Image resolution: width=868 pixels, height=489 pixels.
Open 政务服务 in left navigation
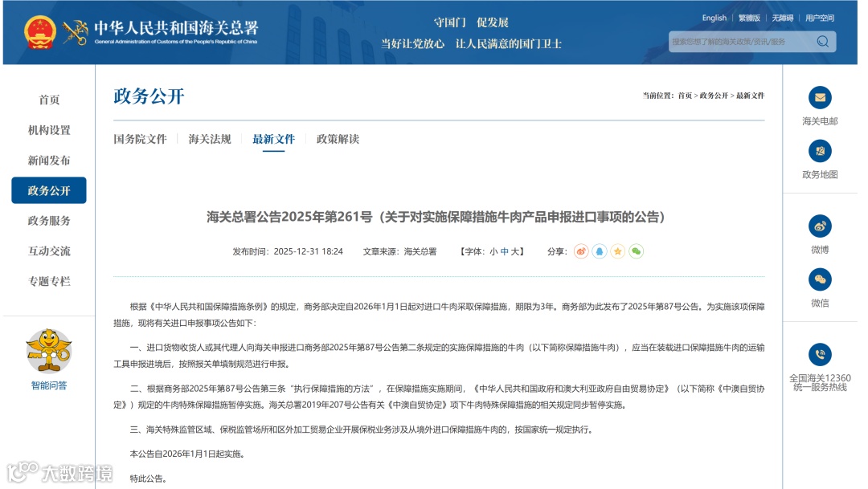point(49,221)
